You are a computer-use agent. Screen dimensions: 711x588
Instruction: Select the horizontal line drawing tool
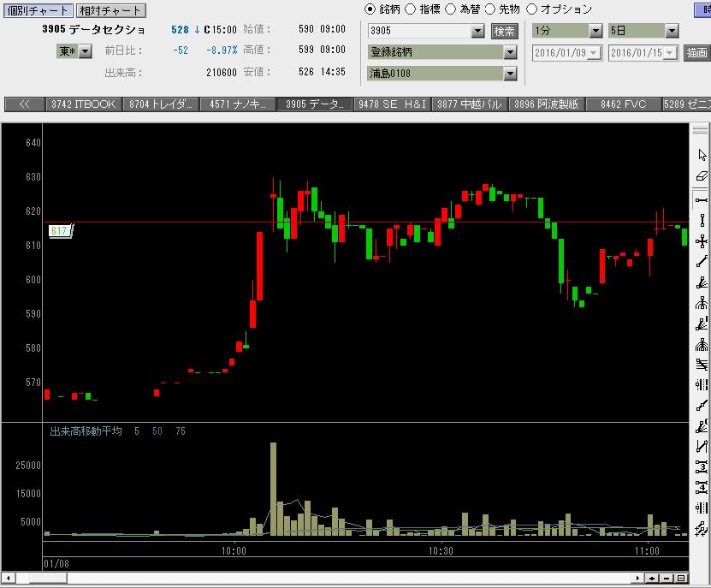(x=702, y=200)
